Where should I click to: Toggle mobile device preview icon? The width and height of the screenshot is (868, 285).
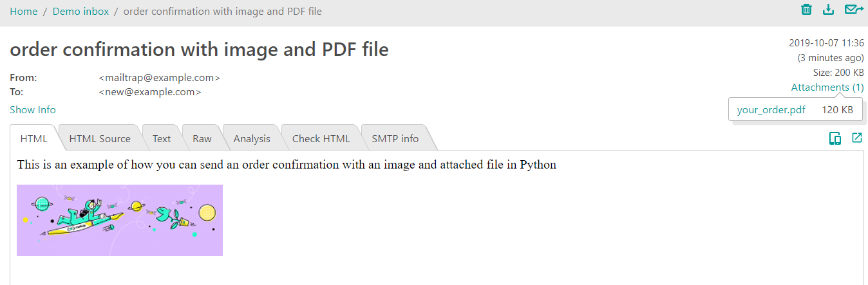pos(835,138)
